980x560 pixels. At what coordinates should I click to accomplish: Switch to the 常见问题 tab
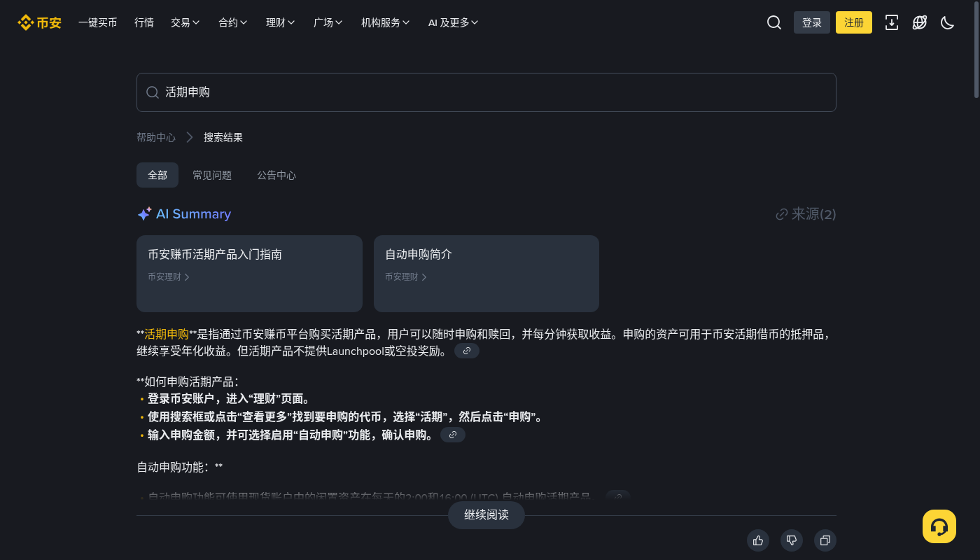click(212, 175)
